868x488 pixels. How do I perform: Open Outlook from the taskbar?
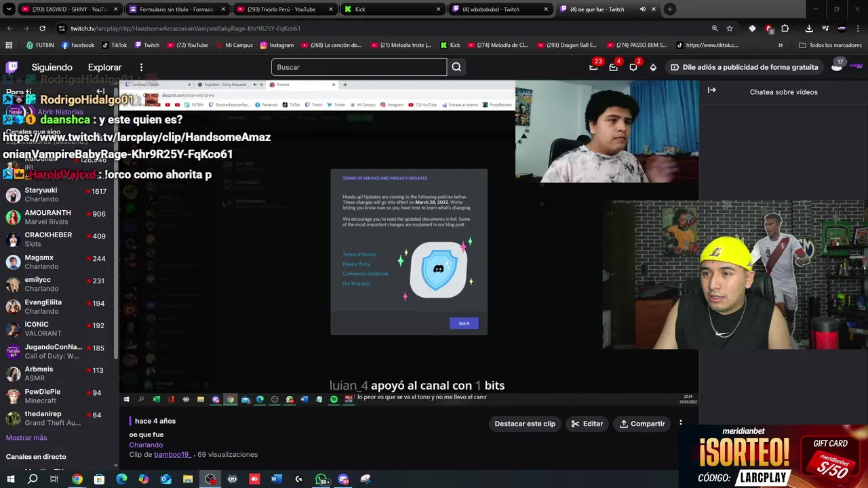point(165,479)
